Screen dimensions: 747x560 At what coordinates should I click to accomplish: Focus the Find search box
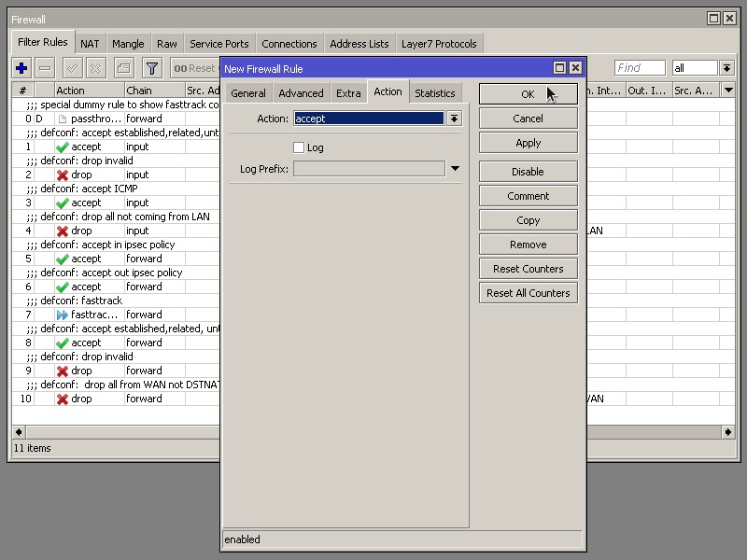pyautogui.click(x=640, y=68)
